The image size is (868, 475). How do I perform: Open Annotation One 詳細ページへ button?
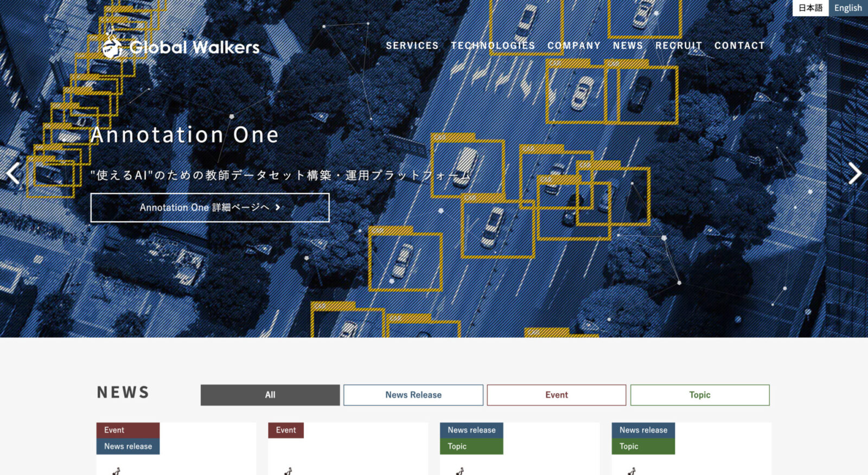(210, 207)
